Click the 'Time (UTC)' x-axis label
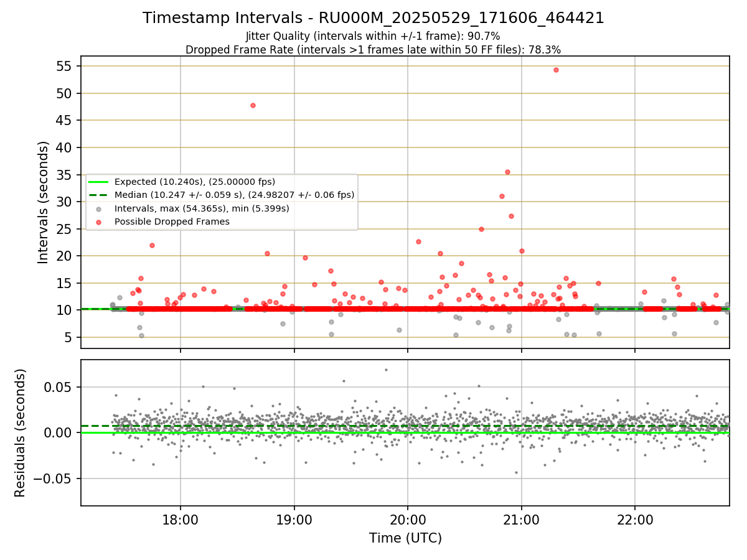This screenshot has width=747, height=560. (405, 538)
